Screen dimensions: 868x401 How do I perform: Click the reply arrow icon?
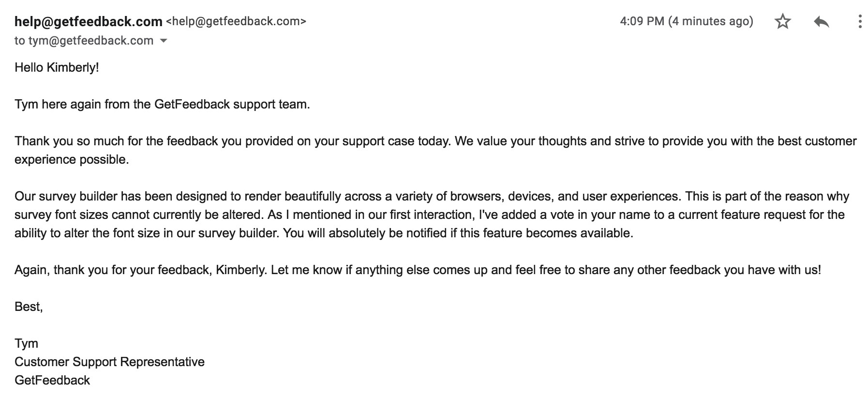click(x=821, y=22)
